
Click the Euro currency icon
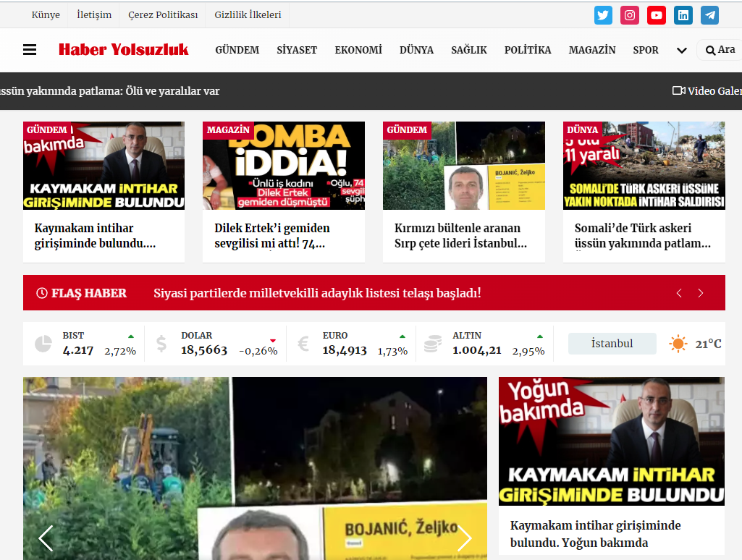point(303,344)
